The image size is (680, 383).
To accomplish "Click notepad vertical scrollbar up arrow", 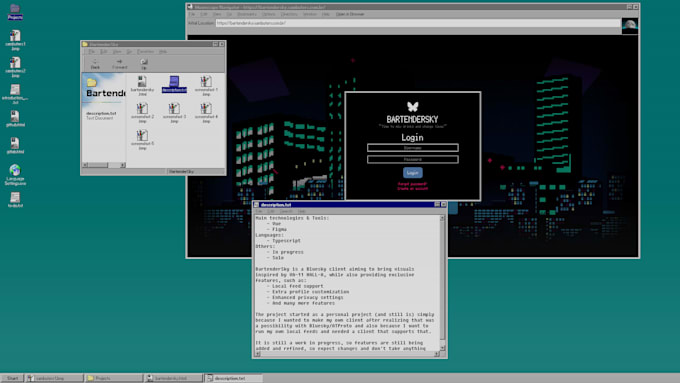I will click(x=442, y=218).
